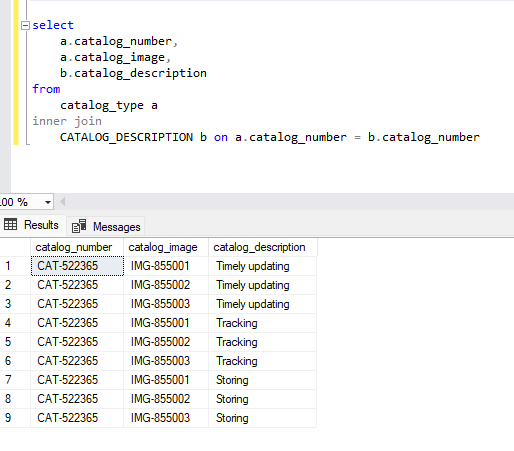Click Tracking cell in row 6
Viewport: 514px width, 451px height.
point(263,361)
